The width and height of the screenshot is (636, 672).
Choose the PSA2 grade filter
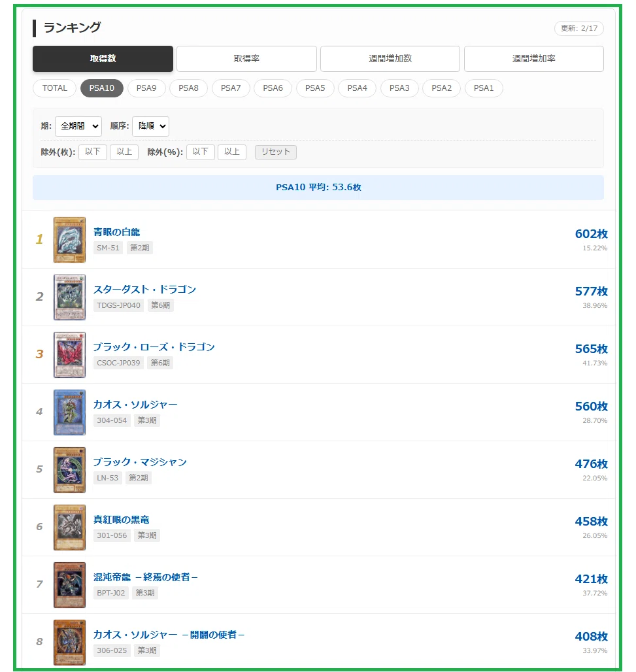coord(441,88)
